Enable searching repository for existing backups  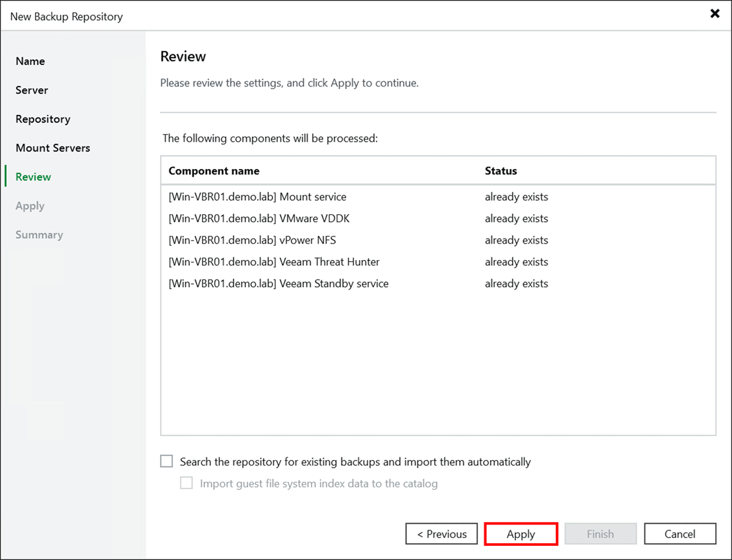coord(166,461)
